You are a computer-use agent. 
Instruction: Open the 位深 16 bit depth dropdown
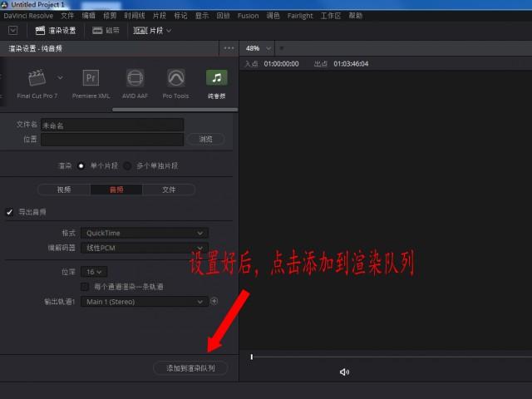coord(94,272)
